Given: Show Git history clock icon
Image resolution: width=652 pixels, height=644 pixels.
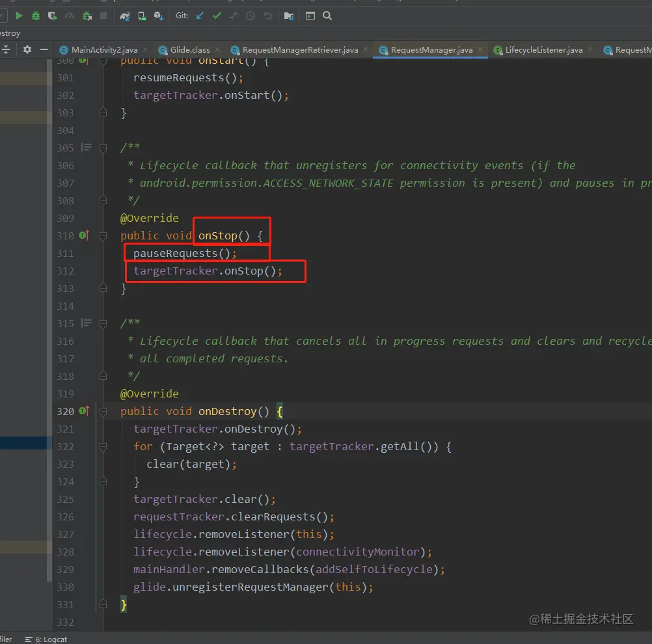Looking at the screenshot, I should point(251,16).
